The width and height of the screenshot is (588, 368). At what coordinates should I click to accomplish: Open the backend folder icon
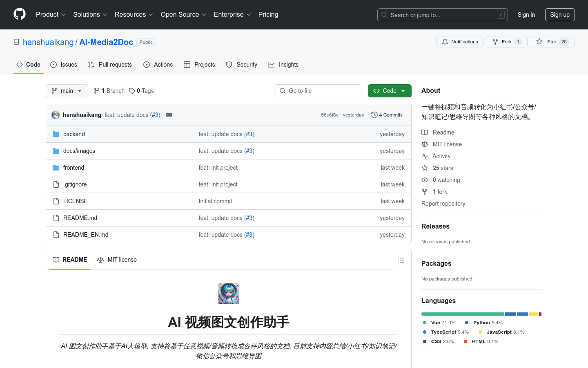tap(56, 134)
